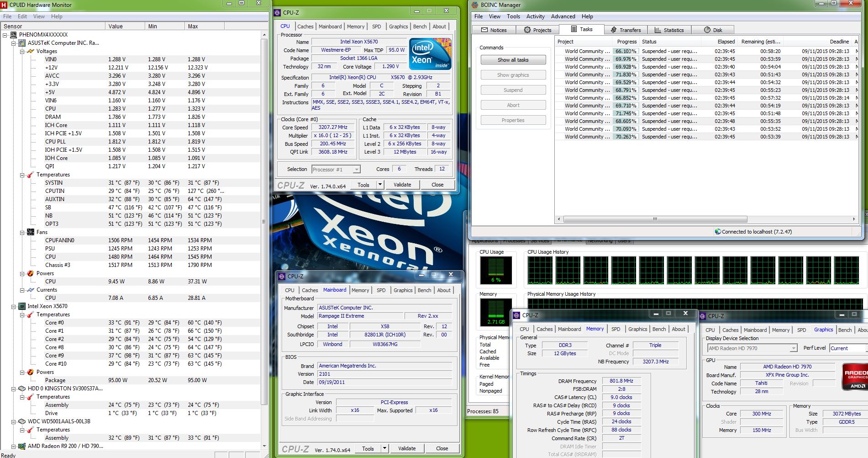
Task: Click the HWMonitor vertical scrollbar
Action: tap(264, 222)
